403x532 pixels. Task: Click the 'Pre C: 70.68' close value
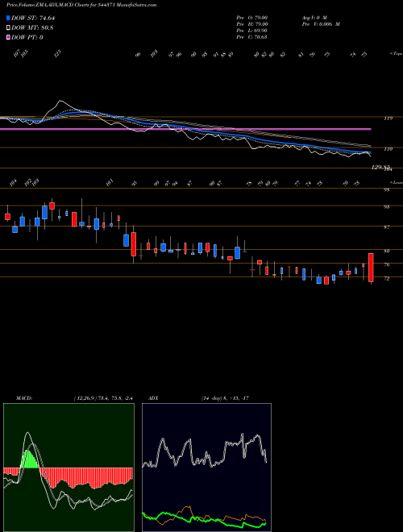[x=252, y=37]
